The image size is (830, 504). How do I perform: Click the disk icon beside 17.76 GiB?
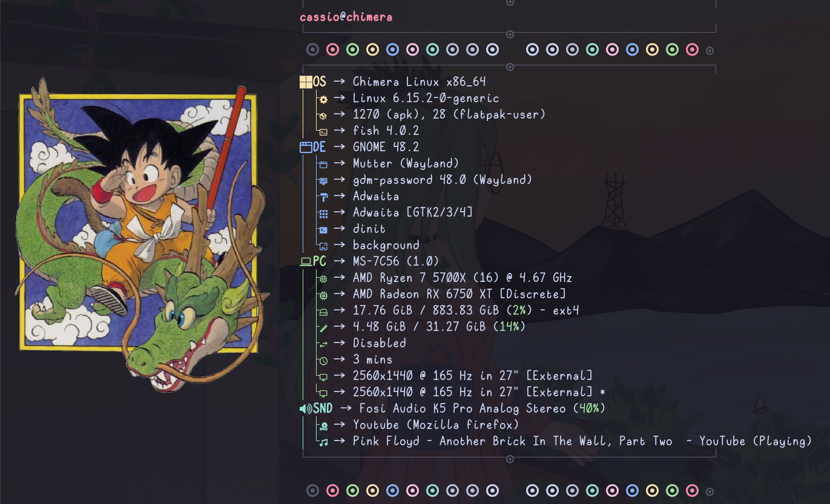tap(323, 311)
